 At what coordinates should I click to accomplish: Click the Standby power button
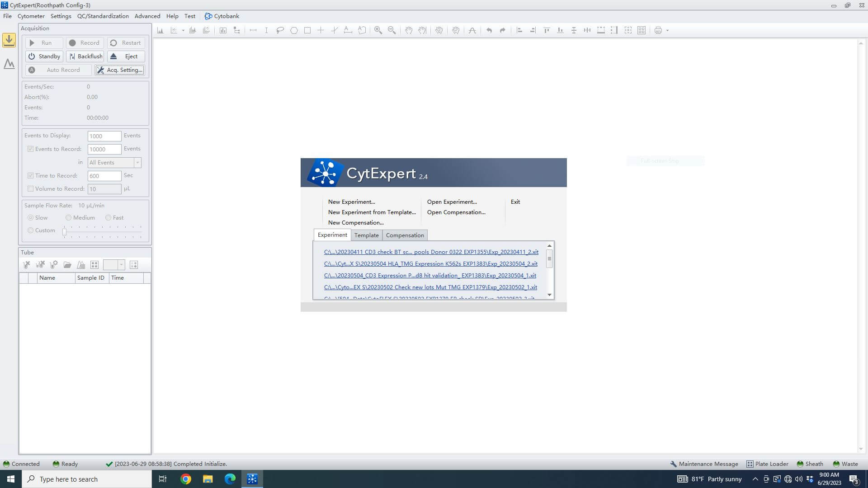point(44,56)
